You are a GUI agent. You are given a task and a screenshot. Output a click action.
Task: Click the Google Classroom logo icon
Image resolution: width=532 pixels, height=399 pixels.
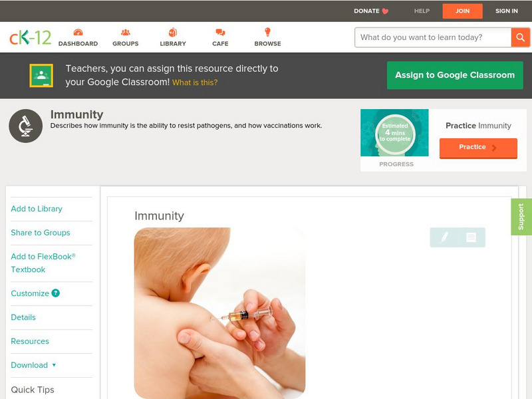click(41, 75)
